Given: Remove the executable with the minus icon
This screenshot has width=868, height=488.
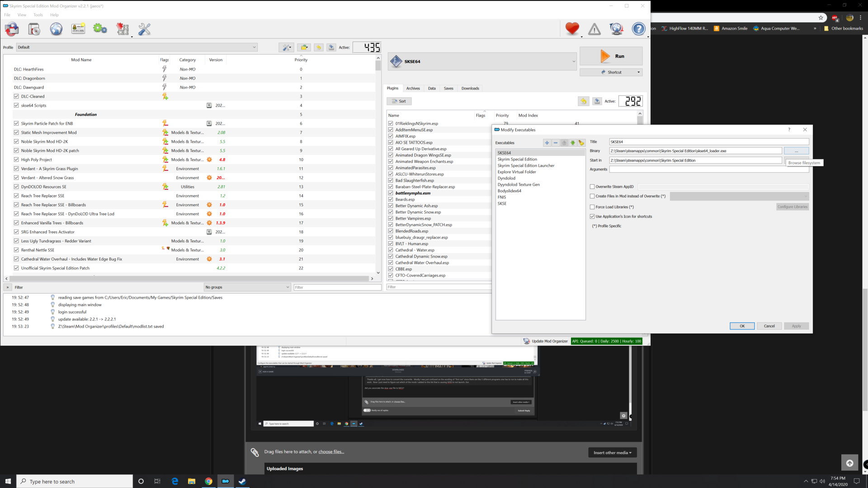Looking at the screenshot, I should pyautogui.click(x=556, y=143).
